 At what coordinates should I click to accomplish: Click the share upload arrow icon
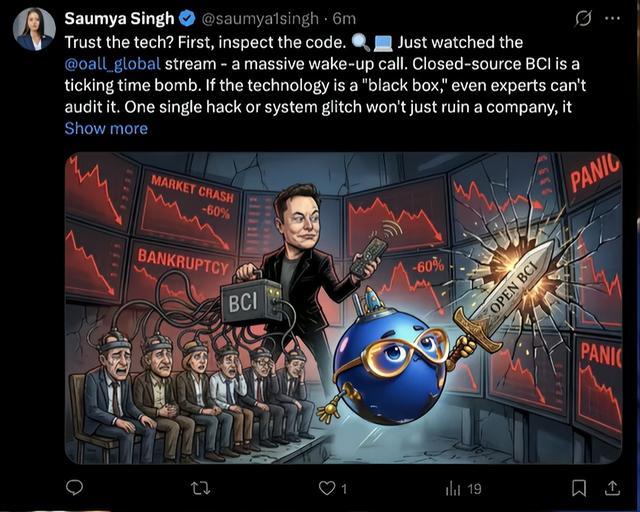613,488
